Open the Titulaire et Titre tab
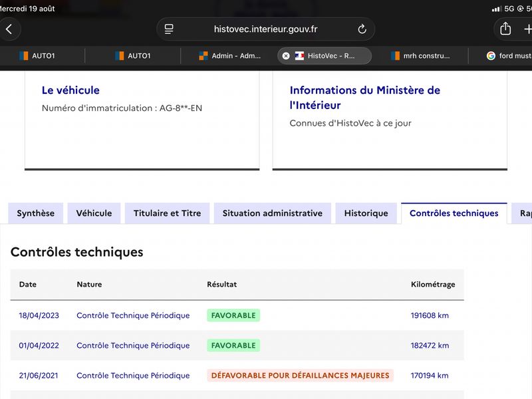This screenshot has height=399, width=532. point(168,213)
